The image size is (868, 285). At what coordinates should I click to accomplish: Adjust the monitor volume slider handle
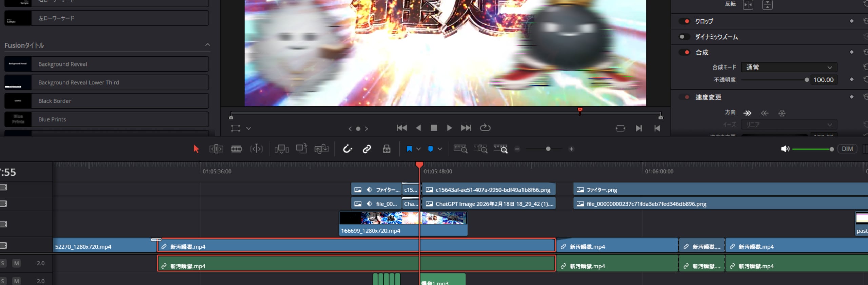coord(831,149)
